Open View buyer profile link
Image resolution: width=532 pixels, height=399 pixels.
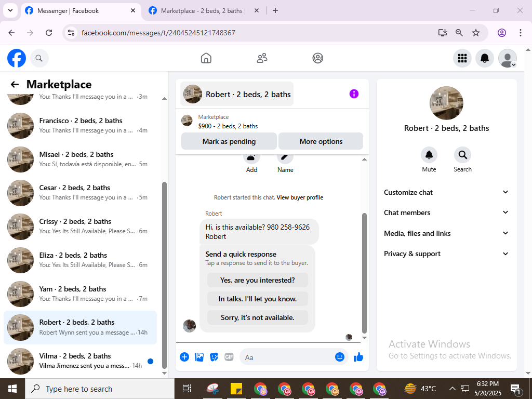pyautogui.click(x=300, y=197)
